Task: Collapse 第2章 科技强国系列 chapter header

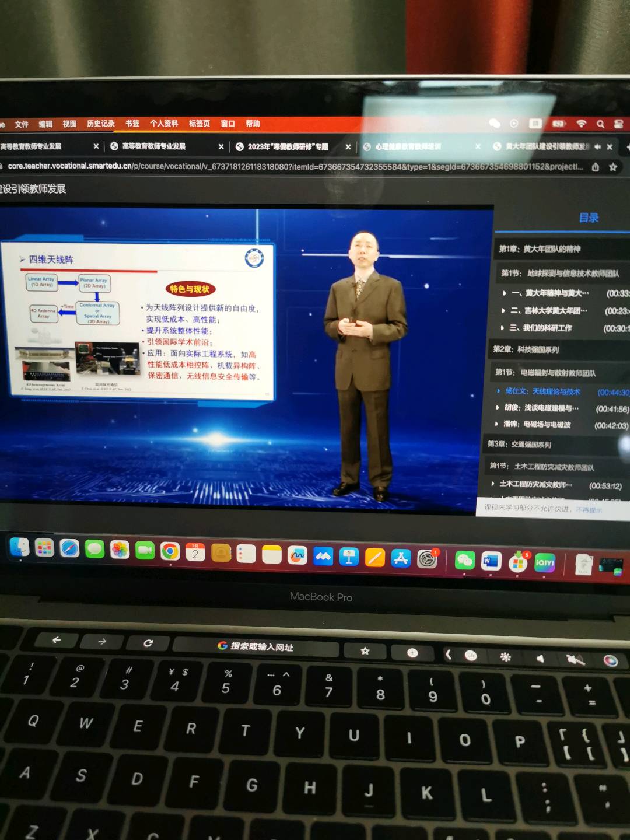Action: tap(526, 349)
